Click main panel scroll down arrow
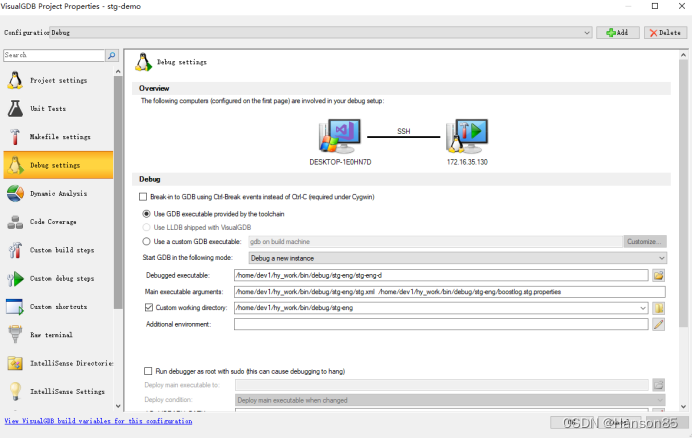 coord(683,406)
